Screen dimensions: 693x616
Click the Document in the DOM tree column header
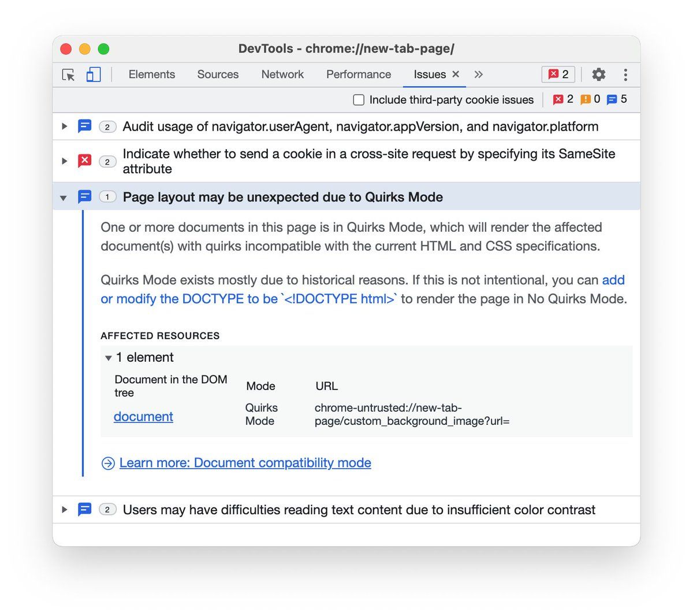point(171,386)
